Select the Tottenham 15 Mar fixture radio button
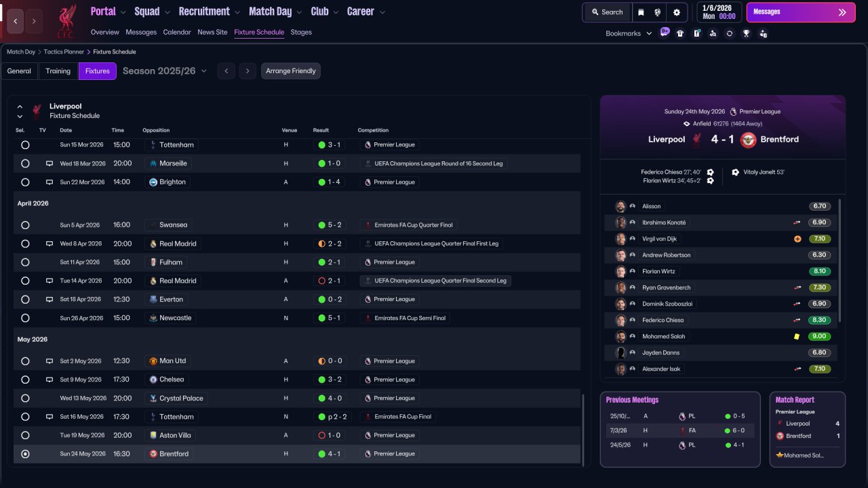 pyautogui.click(x=25, y=145)
